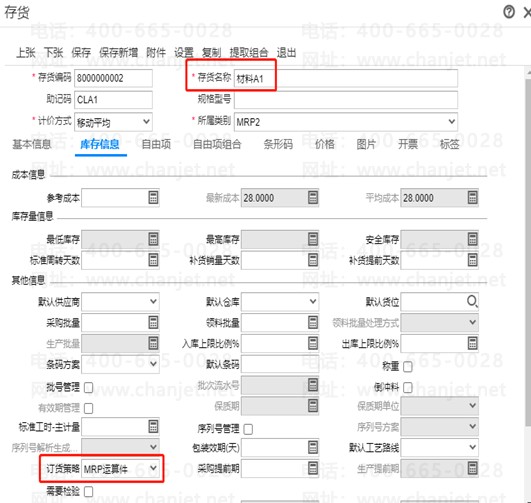Open calculator icon in 参考成本 field

(153, 197)
